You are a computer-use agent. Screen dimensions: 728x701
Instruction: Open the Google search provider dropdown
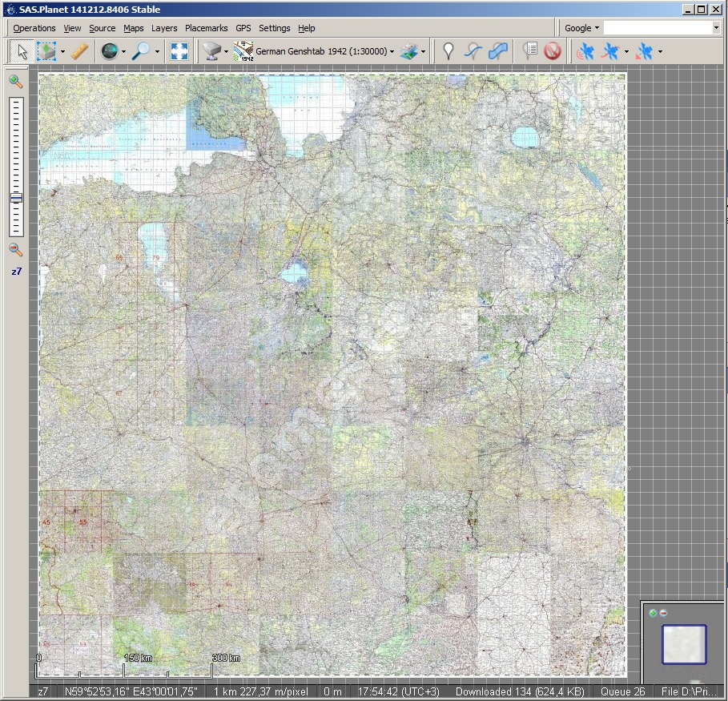[581, 28]
